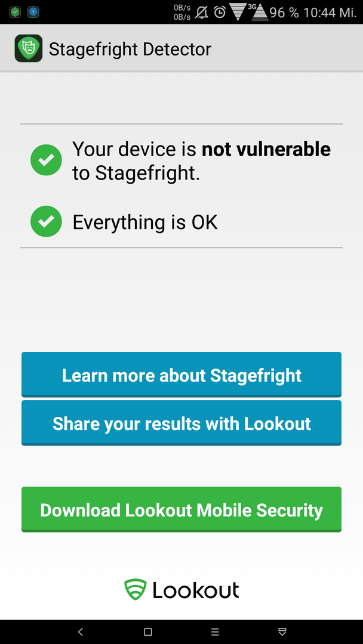The height and width of the screenshot is (644, 363).
Task: Tap the Android home square button
Action: pyautogui.click(x=148, y=631)
